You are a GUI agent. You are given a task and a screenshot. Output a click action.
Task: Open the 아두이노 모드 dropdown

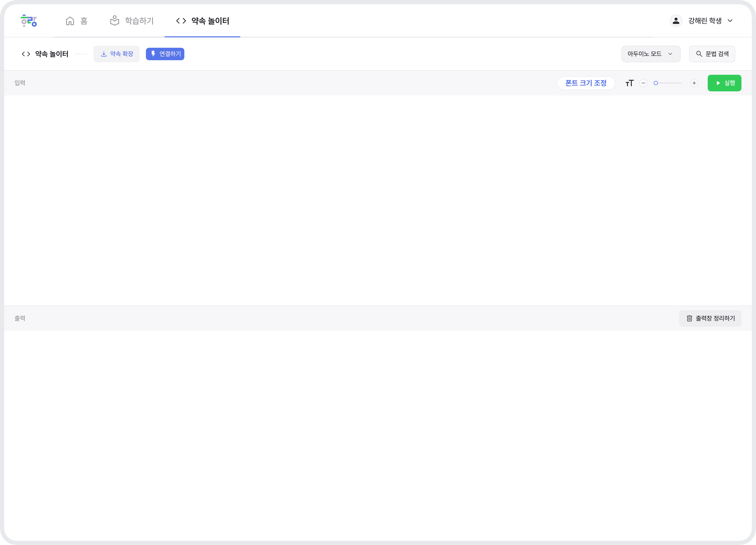tap(651, 54)
